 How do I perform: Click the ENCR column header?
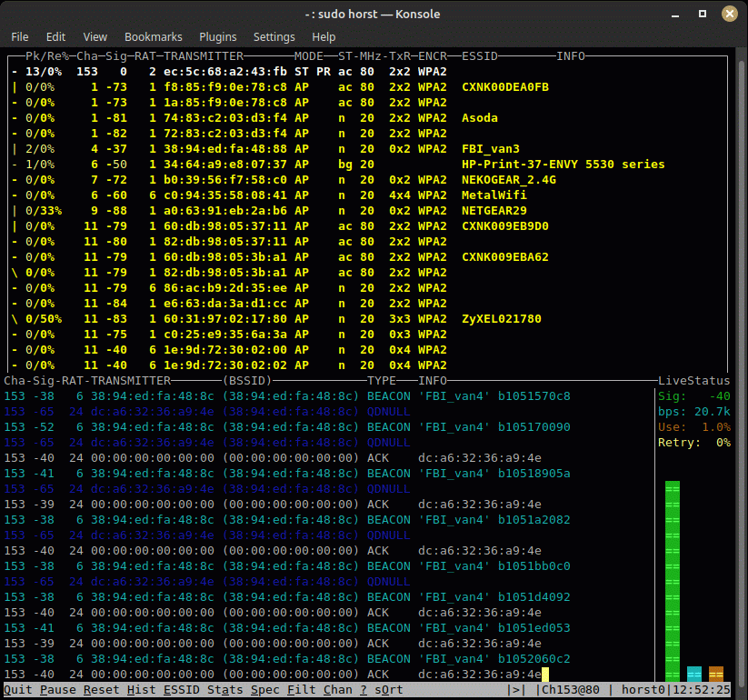(433, 56)
